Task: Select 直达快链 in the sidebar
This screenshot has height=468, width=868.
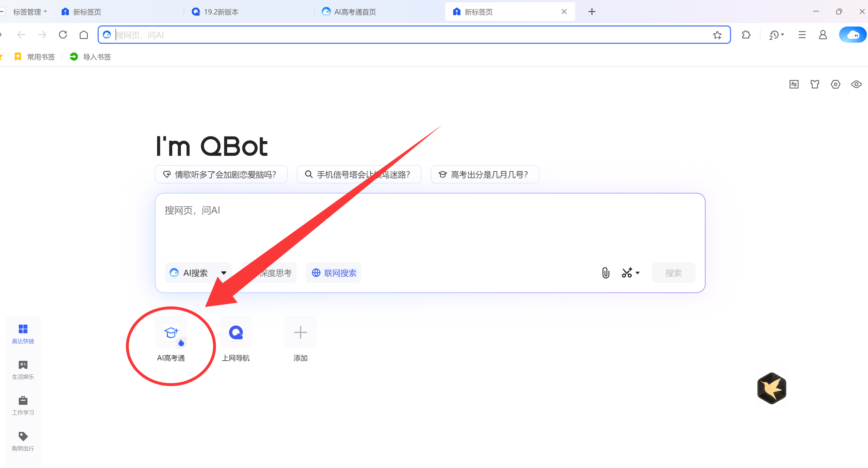Action: [x=23, y=334]
